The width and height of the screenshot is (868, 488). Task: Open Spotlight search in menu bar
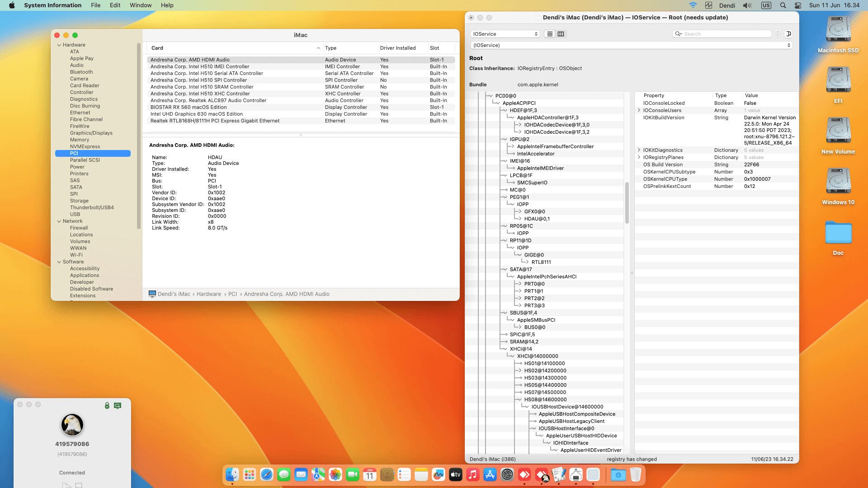pyautogui.click(x=783, y=5)
